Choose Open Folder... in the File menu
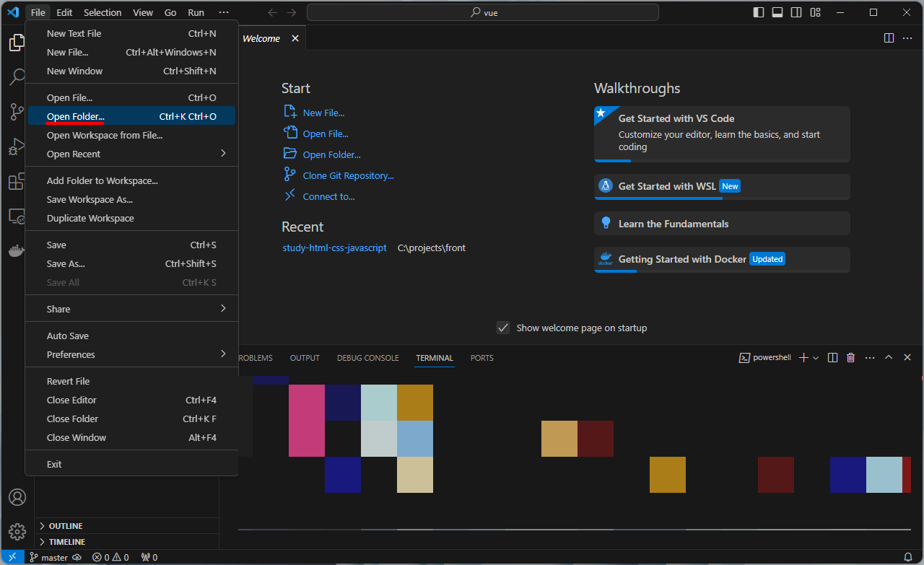924x565 pixels. coord(131,116)
